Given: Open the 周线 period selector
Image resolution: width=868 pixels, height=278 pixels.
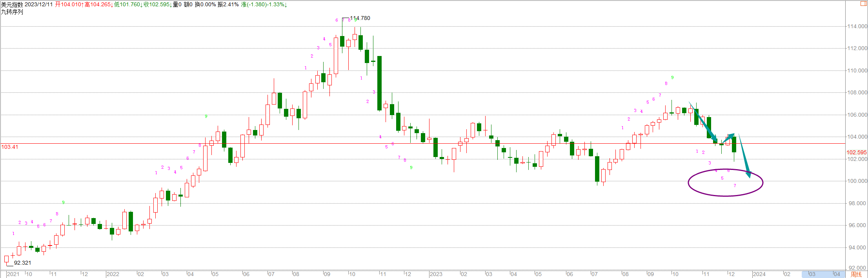Looking at the screenshot, I should [x=856, y=274].
